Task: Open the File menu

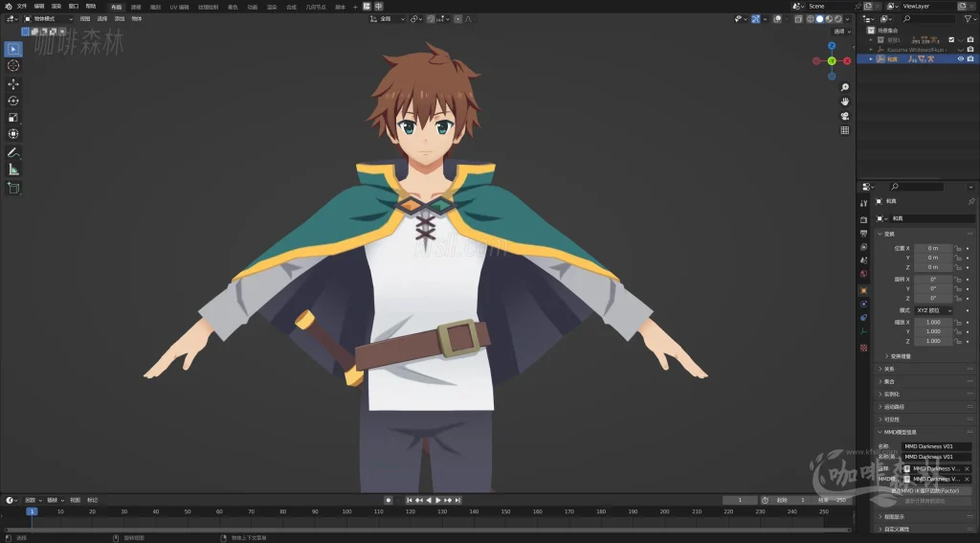Action: [x=22, y=7]
